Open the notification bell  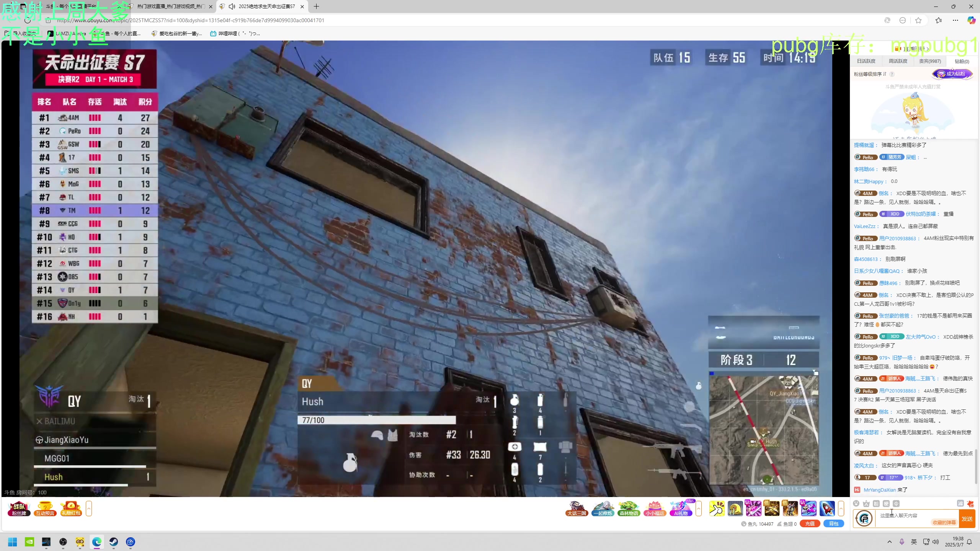pos(969,542)
